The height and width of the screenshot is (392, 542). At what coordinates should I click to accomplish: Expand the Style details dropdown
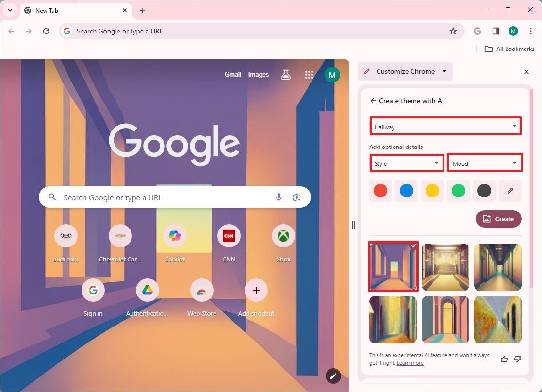point(407,163)
